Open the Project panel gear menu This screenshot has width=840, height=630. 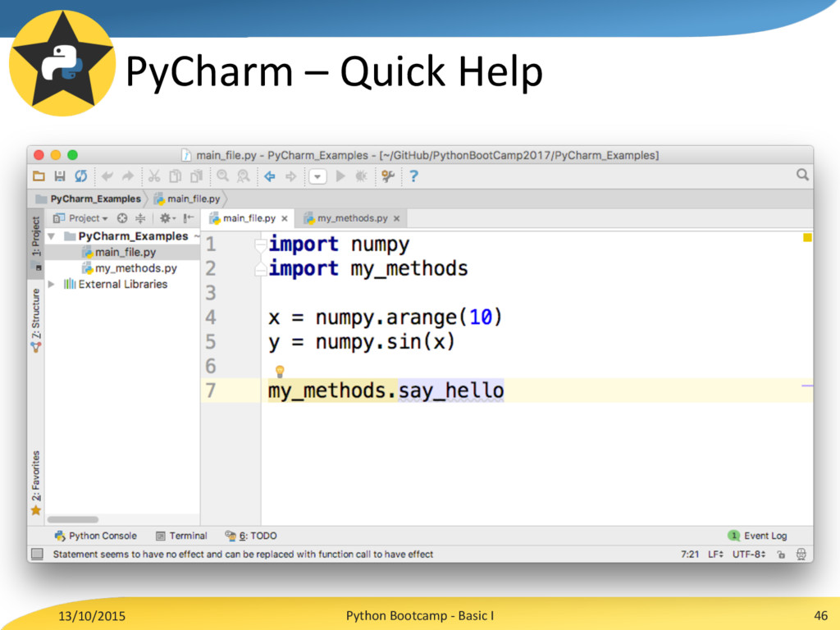tap(167, 218)
